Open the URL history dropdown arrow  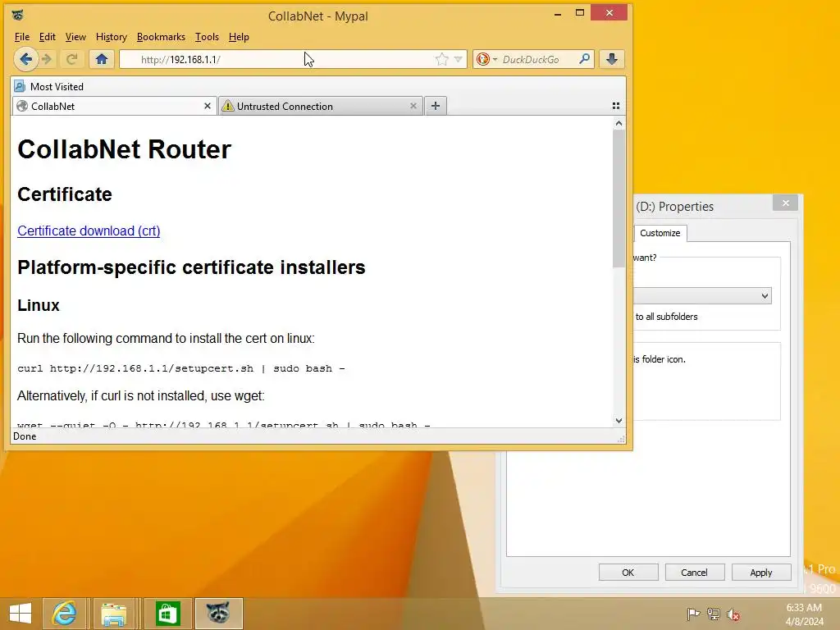(x=458, y=59)
